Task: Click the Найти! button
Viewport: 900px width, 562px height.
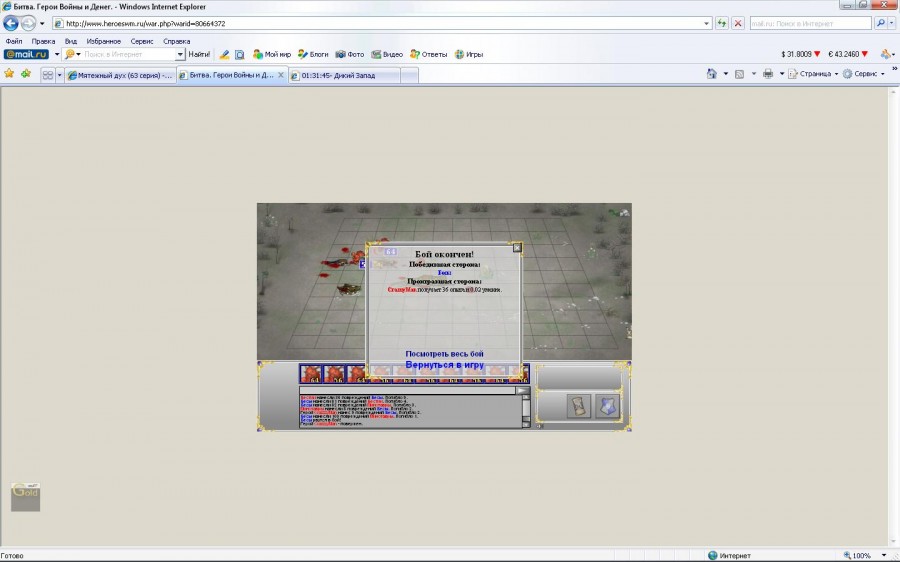Action: click(199, 54)
